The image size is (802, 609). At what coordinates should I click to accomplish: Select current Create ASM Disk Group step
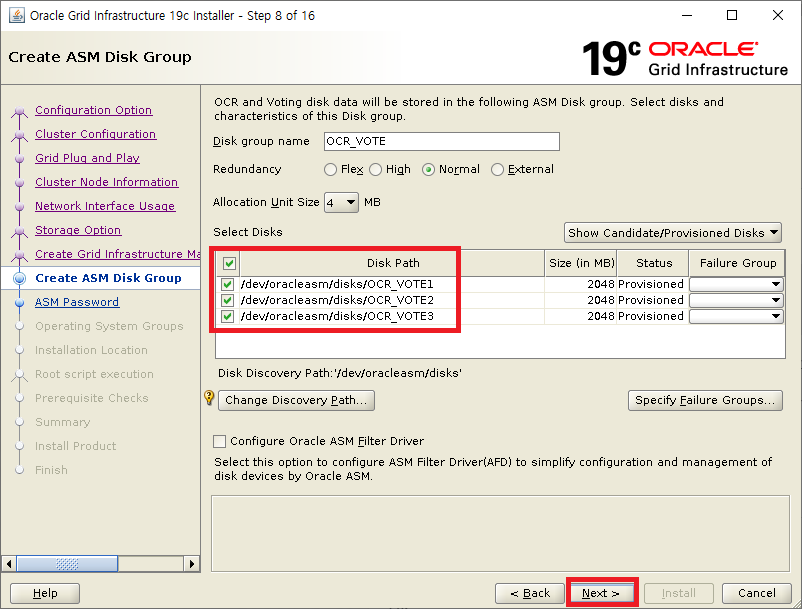pos(108,278)
